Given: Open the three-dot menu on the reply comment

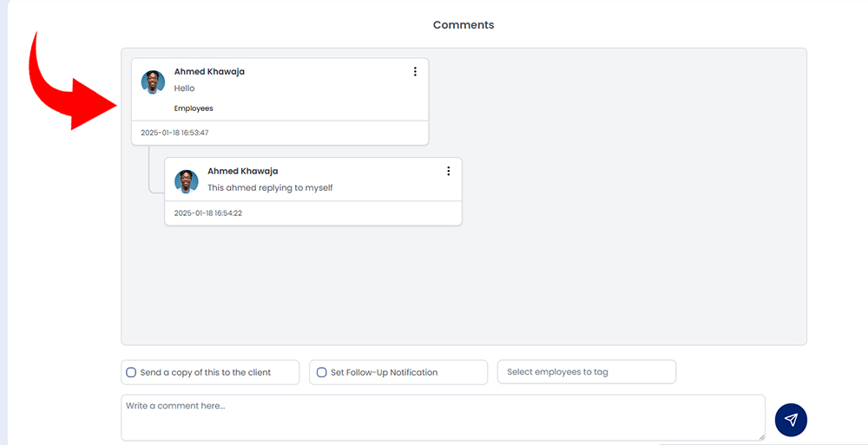Looking at the screenshot, I should click(x=449, y=171).
